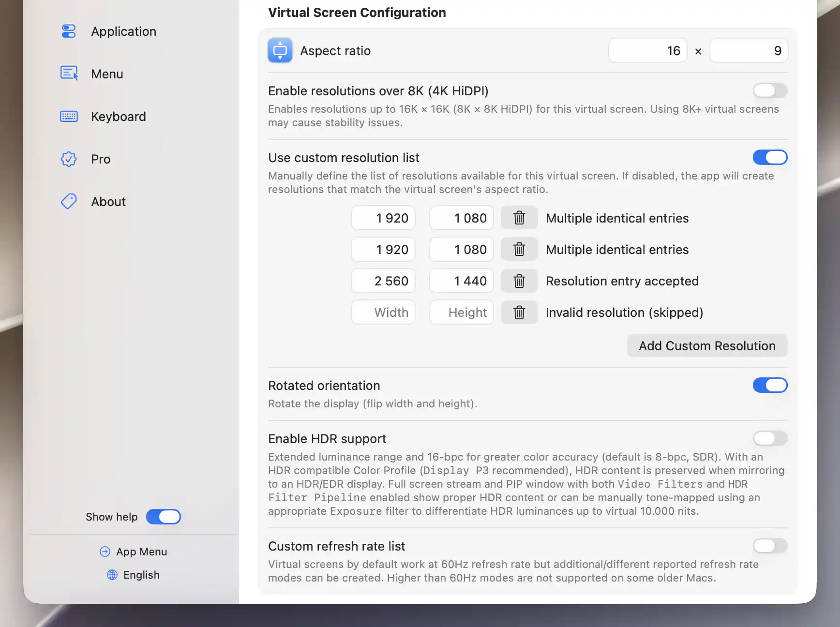The image size is (840, 627).
Task: Switch to the Menu settings section
Action: [x=107, y=74]
